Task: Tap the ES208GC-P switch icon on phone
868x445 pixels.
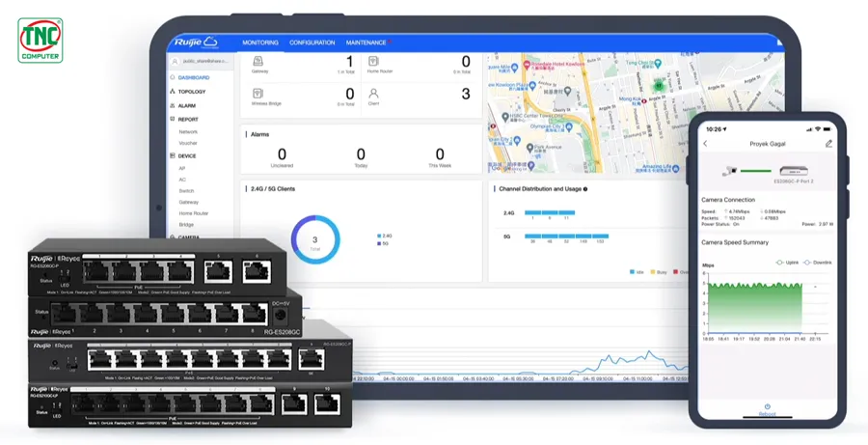Action: [x=794, y=171]
